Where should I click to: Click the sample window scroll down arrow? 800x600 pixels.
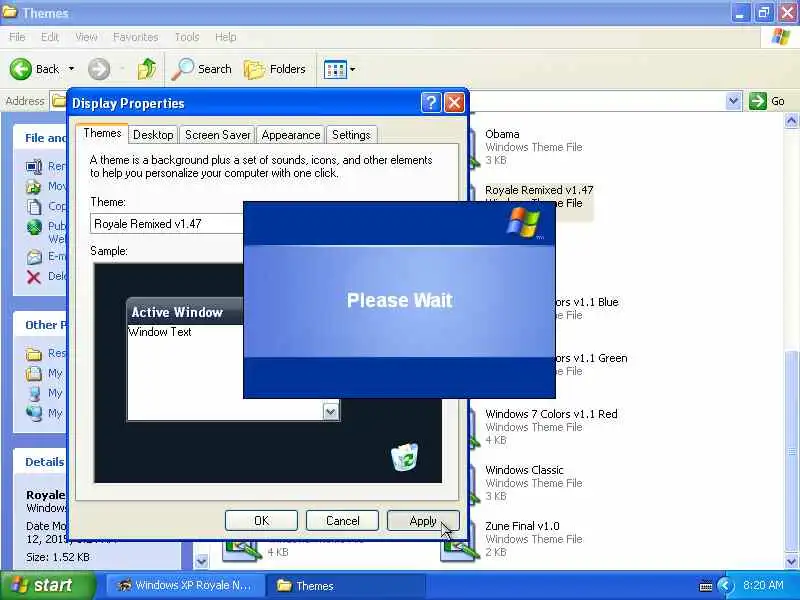tap(331, 411)
